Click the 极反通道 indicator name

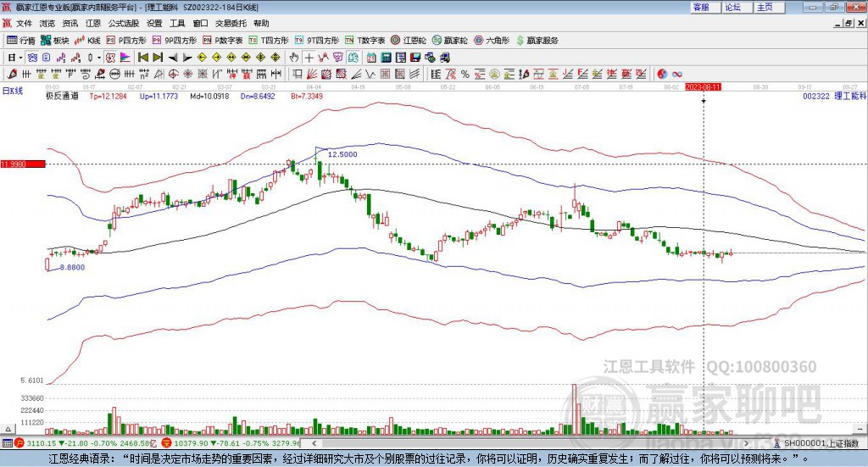(62, 97)
